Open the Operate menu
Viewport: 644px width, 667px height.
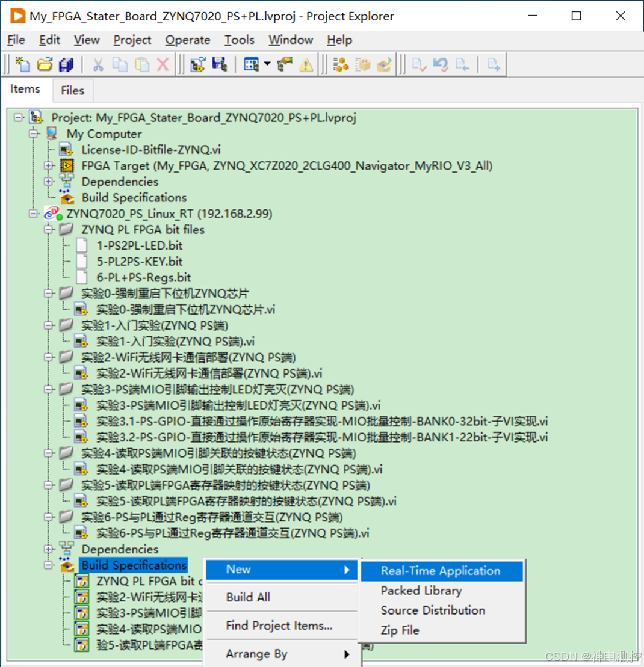tap(188, 40)
